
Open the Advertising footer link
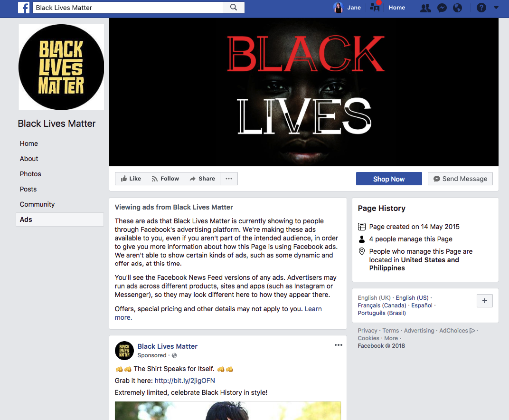pyautogui.click(x=419, y=330)
